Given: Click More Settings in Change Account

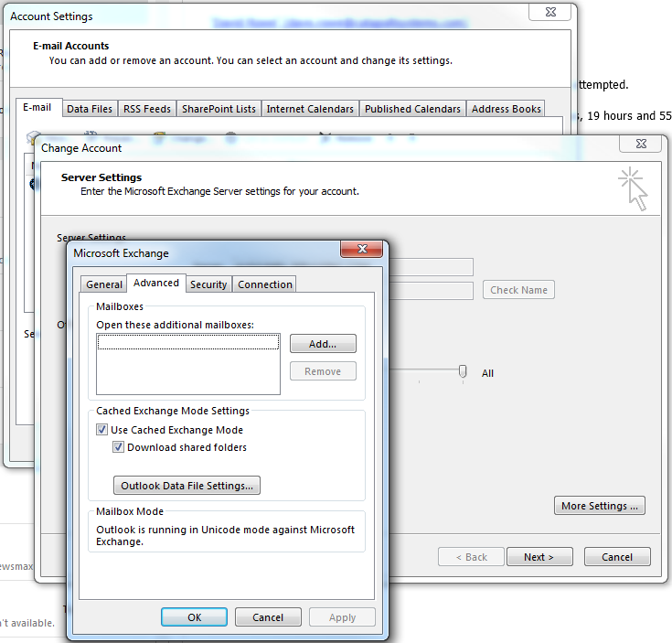Looking at the screenshot, I should pyautogui.click(x=599, y=506).
